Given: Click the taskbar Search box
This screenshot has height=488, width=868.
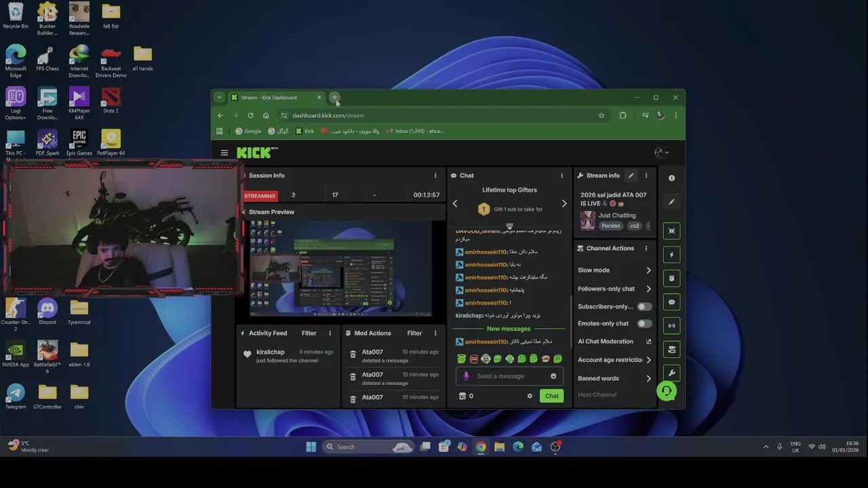Looking at the screenshot, I should (x=368, y=447).
